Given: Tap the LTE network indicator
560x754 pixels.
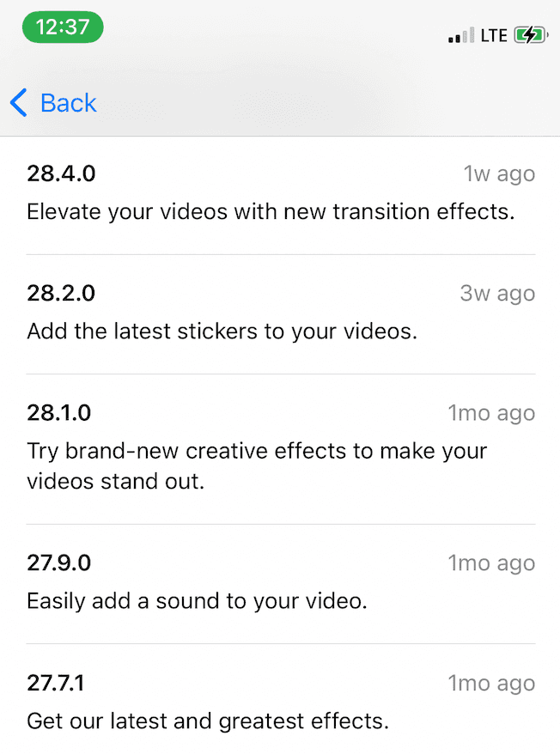Looking at the screenshot, I should tap(494, 36).
